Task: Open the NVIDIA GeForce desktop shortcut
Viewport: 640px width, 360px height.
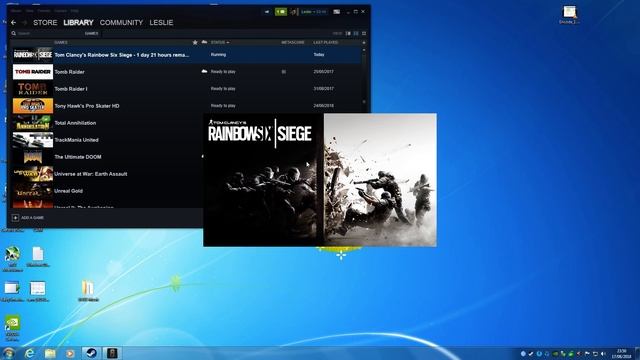Action: (12, 328)
